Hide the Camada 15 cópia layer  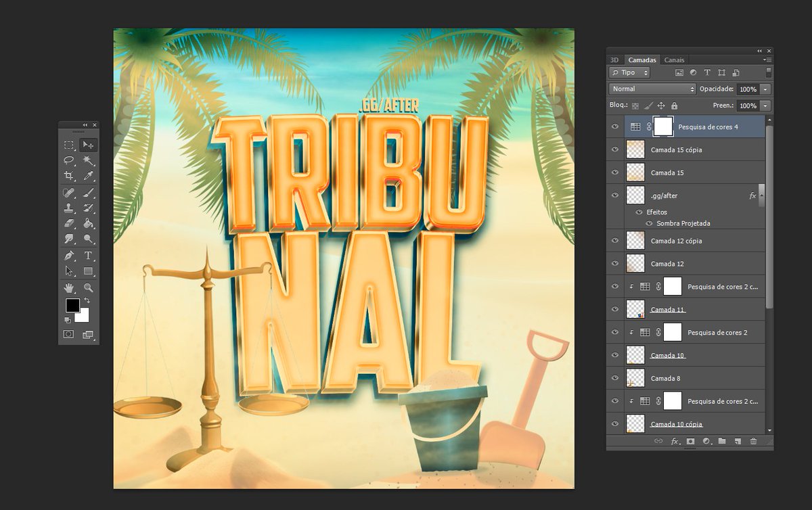click(615, 149)
